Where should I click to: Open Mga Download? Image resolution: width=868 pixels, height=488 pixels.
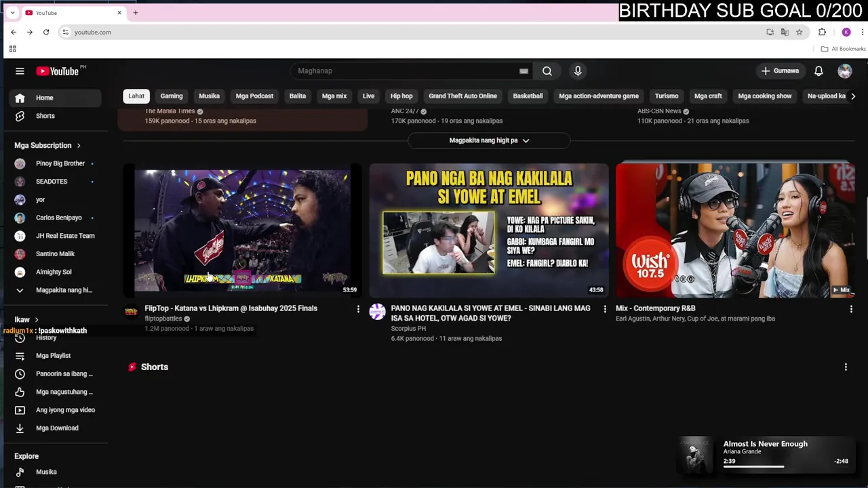[x=56, y=428]
